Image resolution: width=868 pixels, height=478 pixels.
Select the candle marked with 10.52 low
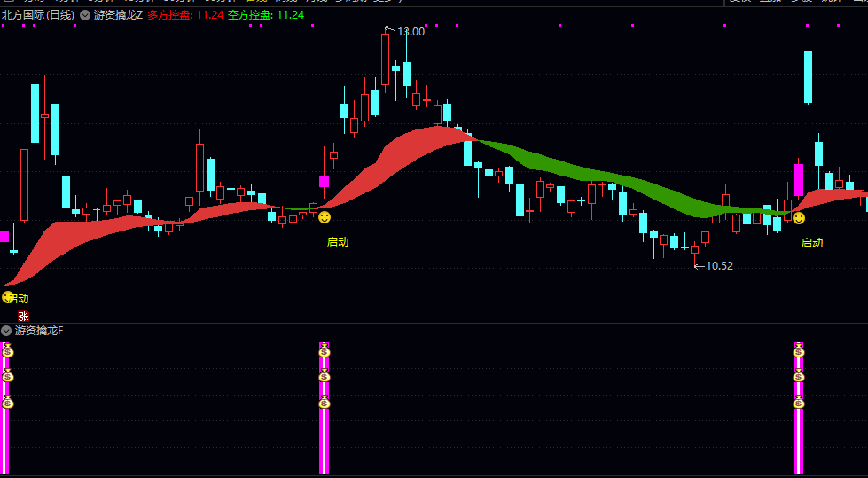(695, 252)
